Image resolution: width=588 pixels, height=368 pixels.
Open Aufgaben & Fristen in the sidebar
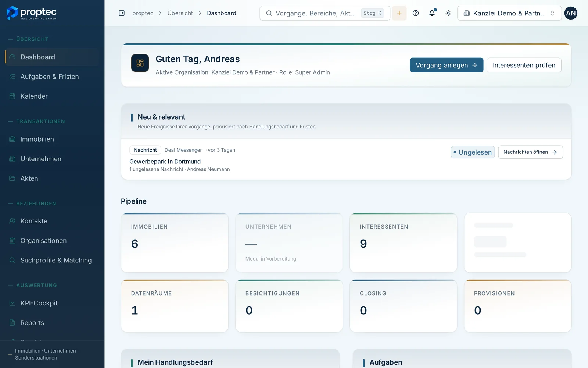tap(52, 77)
